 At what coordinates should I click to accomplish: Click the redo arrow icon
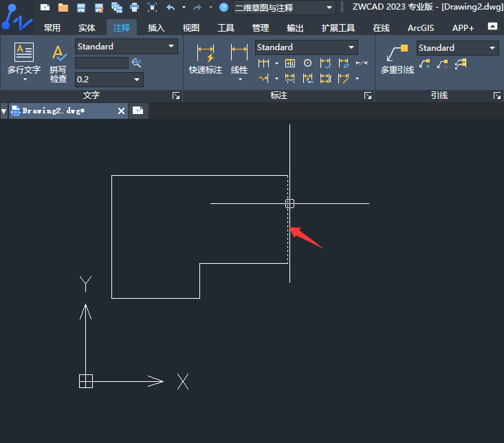[197, 8]
